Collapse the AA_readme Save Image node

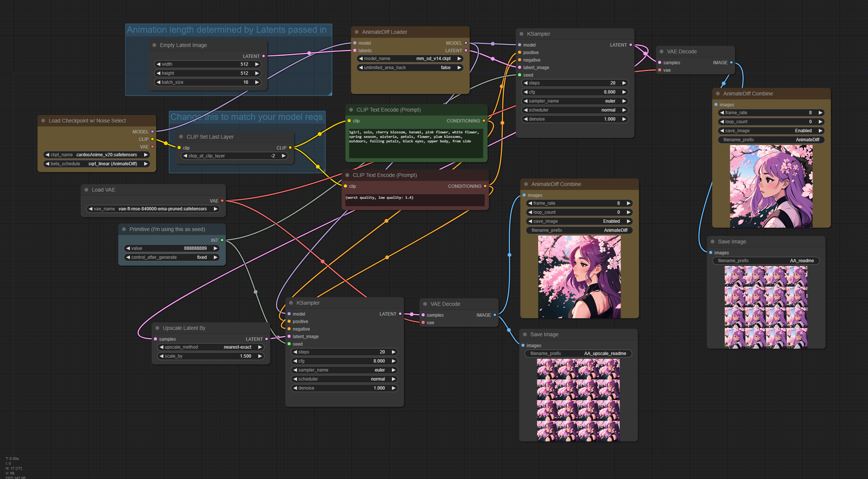click(x=712, y=242)
